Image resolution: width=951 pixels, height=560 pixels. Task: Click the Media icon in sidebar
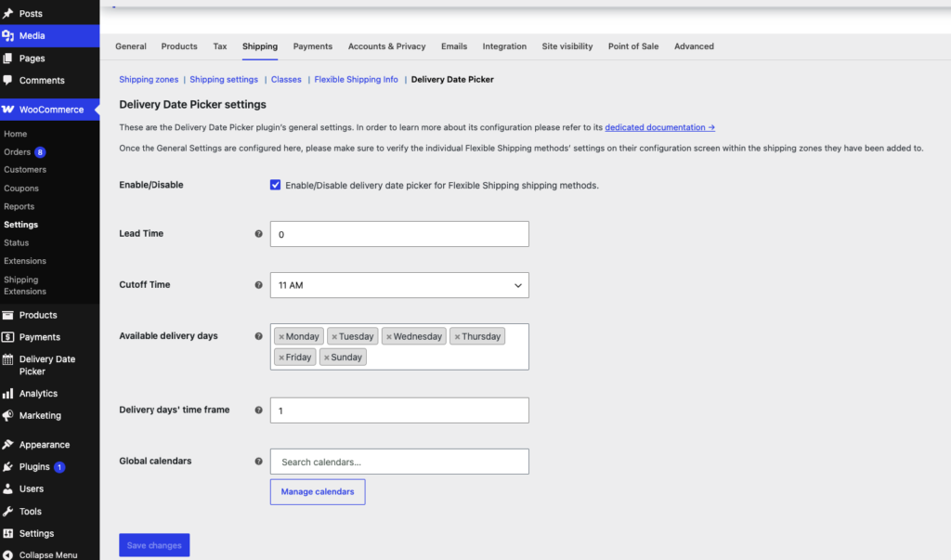click(x=7, y=36)
